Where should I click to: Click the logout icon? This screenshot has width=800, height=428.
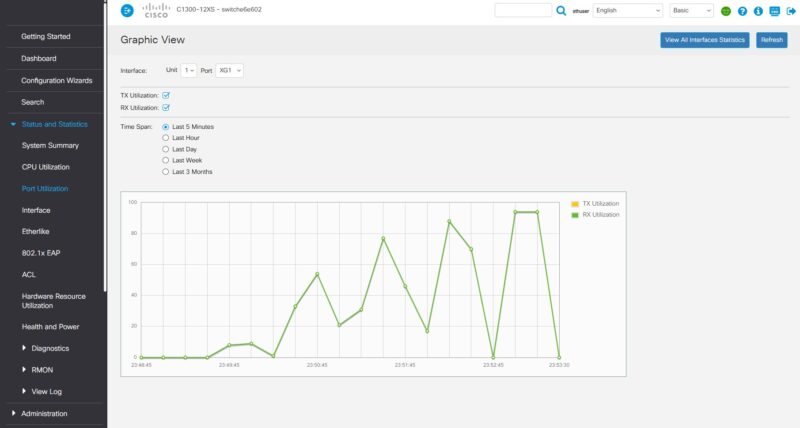point(791,11)
